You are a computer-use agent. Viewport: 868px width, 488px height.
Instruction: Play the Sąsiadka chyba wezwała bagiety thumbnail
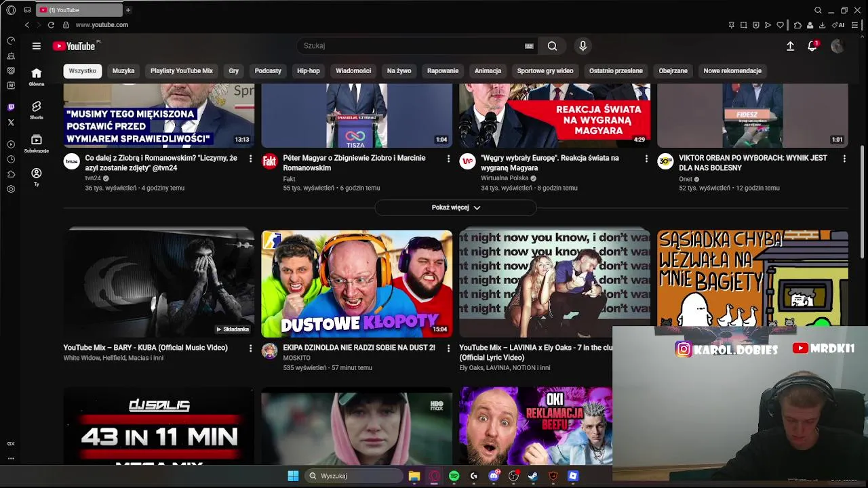pos(753,278)
